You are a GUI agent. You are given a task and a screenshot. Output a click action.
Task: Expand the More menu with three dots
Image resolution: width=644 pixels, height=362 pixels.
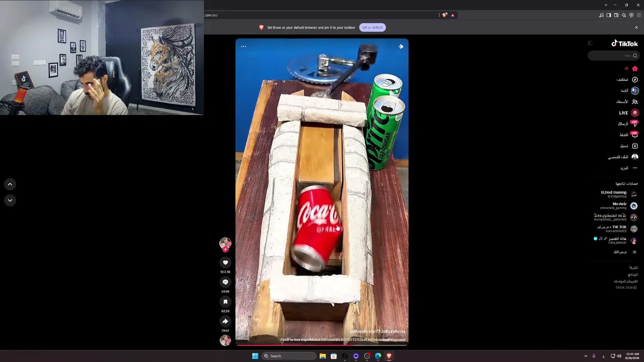[629, 168]
